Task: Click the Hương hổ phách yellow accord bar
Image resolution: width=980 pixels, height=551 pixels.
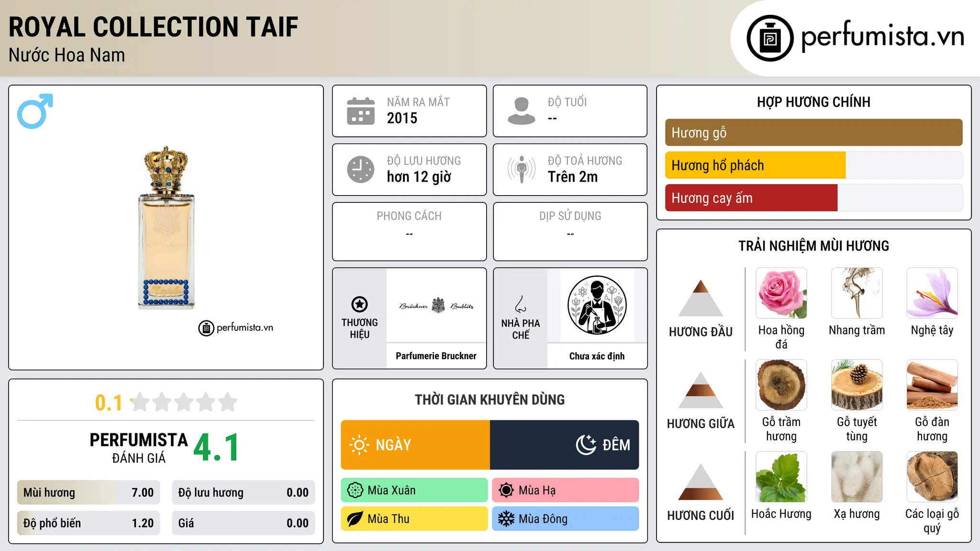Action: [755, 165]
